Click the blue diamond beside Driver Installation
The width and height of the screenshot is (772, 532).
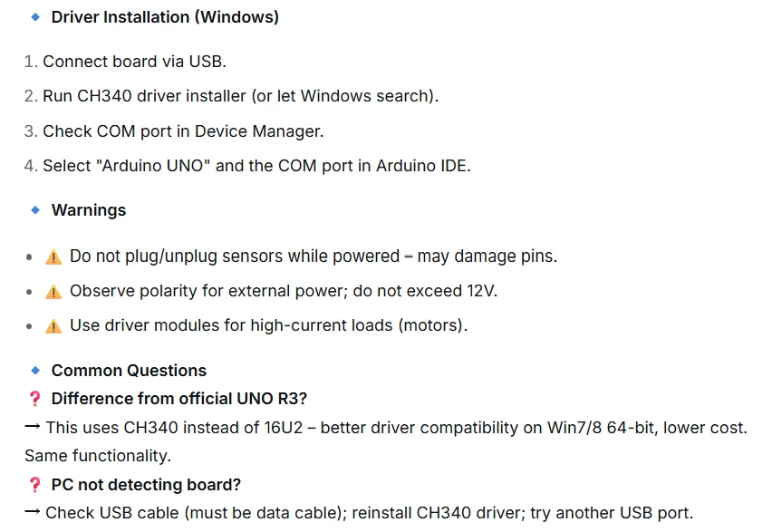click(35, 16)
